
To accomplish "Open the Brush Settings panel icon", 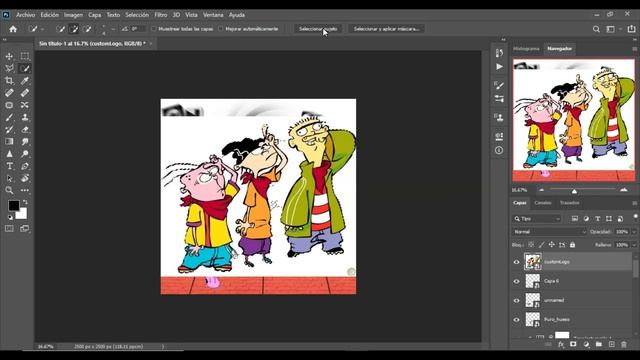I will [499, 85].
